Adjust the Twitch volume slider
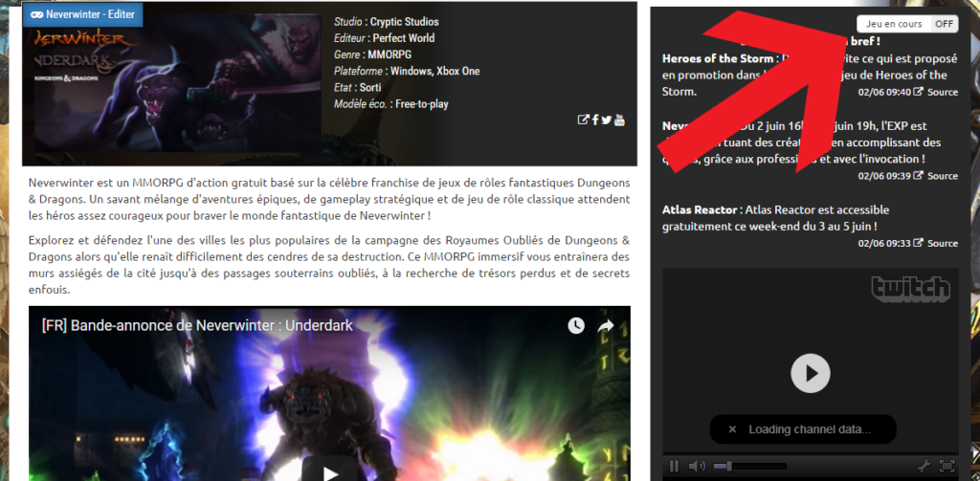 (x=750, y=466)
